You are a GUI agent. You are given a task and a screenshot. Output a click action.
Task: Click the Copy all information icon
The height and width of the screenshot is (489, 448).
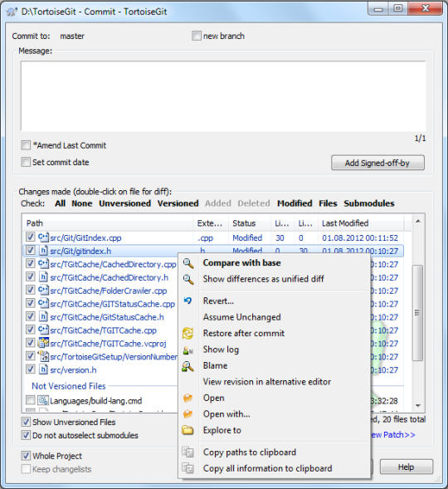pos(187,468)
